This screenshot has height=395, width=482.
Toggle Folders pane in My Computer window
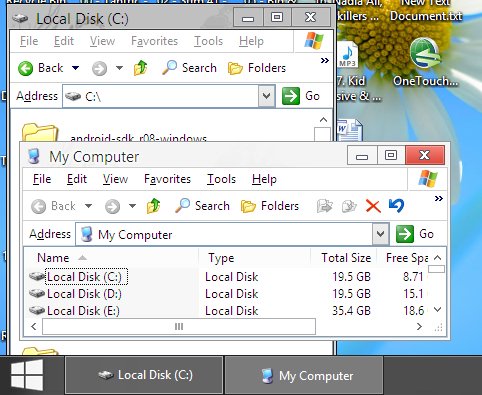[270, 206]
